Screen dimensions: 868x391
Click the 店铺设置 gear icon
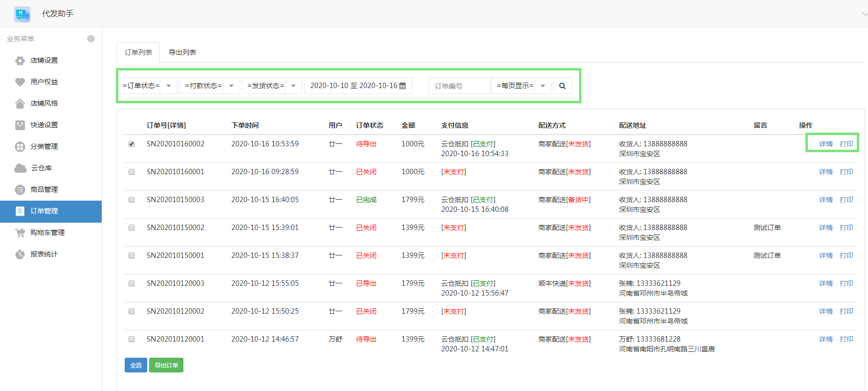[20, 61]
